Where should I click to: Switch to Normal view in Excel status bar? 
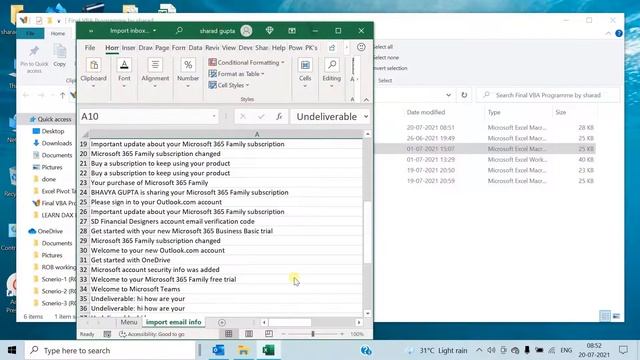point(229,334)
